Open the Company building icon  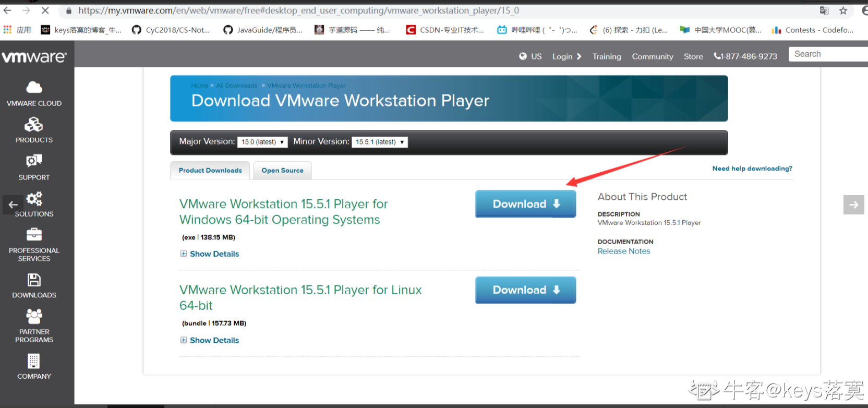[x=34, y=361]
